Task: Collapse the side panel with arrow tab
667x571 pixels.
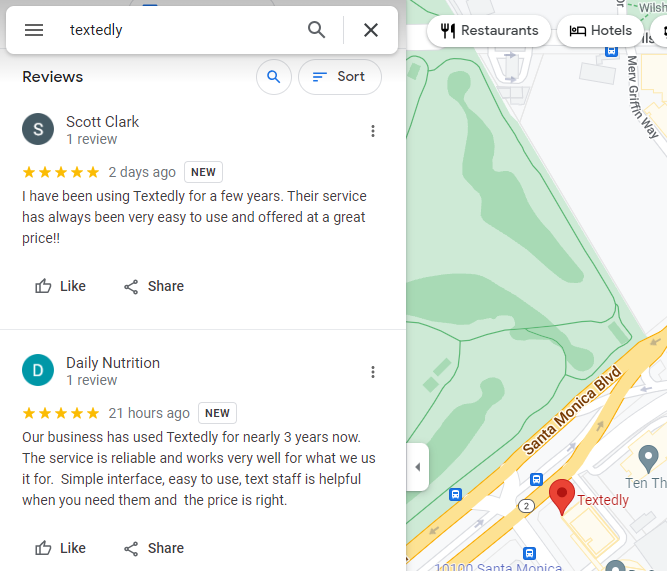Action: 418,467
